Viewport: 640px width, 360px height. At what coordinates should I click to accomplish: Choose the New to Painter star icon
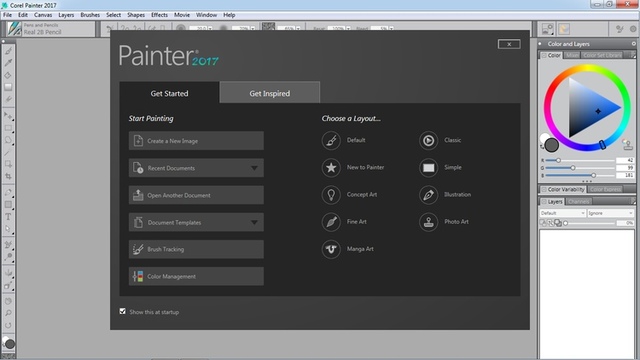point(331,167)
